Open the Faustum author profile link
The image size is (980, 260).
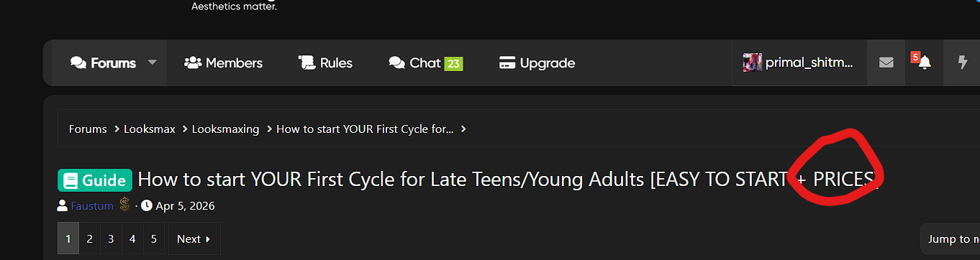pos(92,206)
